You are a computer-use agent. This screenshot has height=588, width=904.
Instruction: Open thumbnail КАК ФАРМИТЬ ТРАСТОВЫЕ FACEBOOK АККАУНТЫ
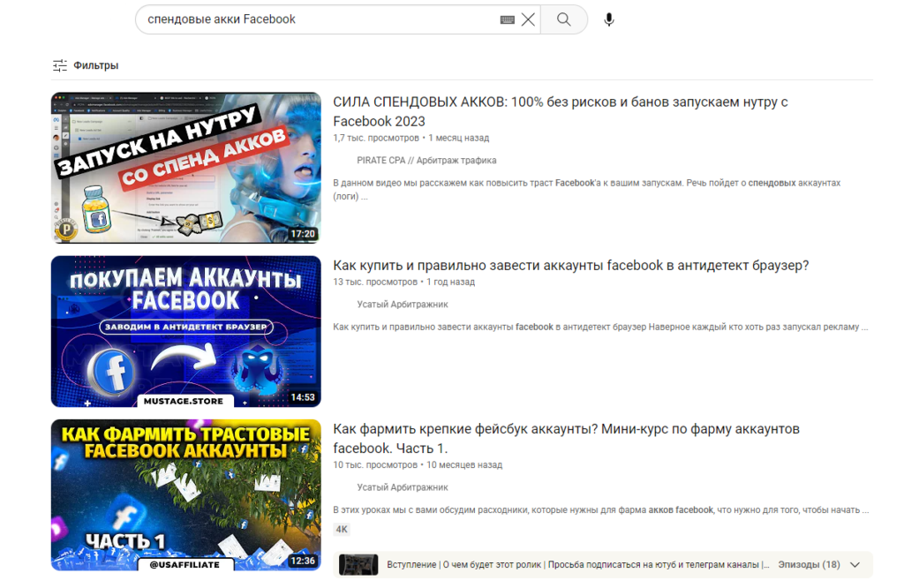tap(185, 495)
